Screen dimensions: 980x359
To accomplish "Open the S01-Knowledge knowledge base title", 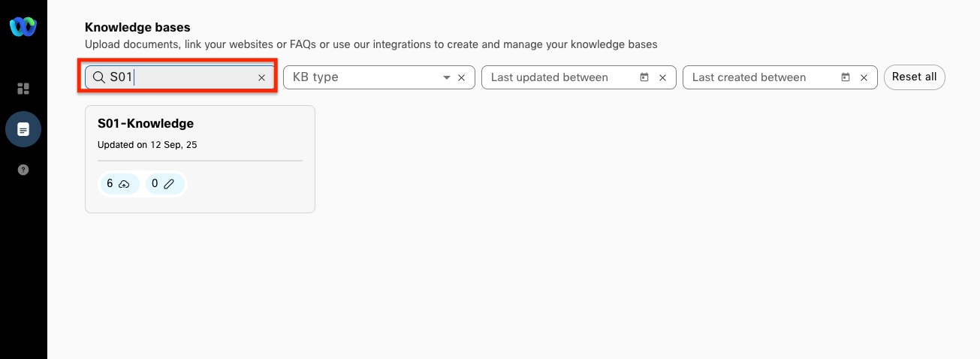I will (x=146, y=123).
